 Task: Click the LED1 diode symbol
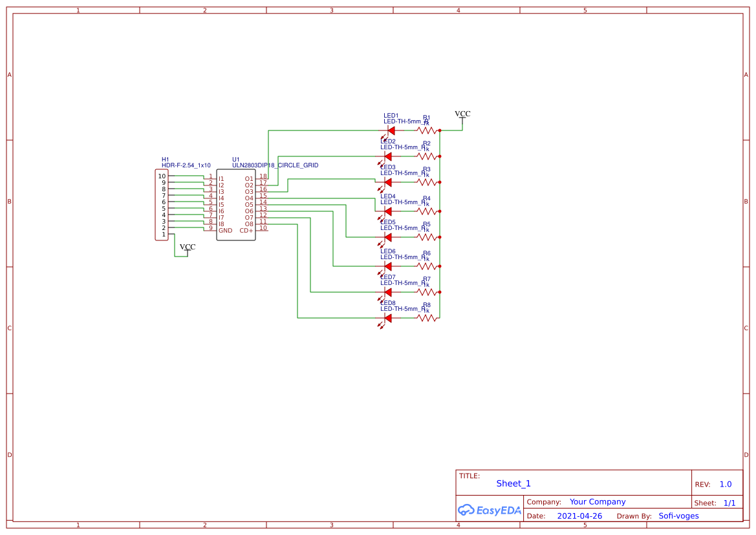pos(390,131)
